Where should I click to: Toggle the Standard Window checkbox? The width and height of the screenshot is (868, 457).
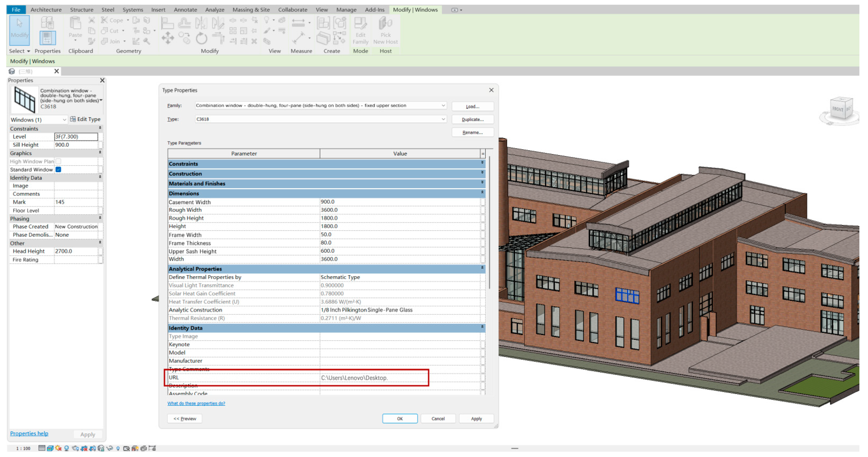[59, 170]
